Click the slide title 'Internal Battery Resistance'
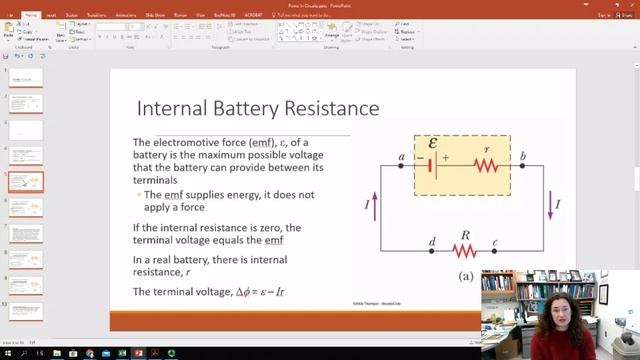Viewport: 640px width, 360px height. point(258,108)
